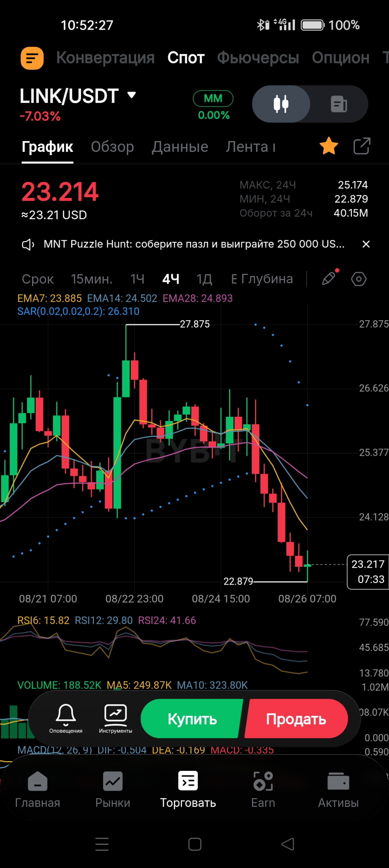Switch to order form view toggle
Image resolution: width=389 pixels, height=868 pixels.
pos(339,104)
